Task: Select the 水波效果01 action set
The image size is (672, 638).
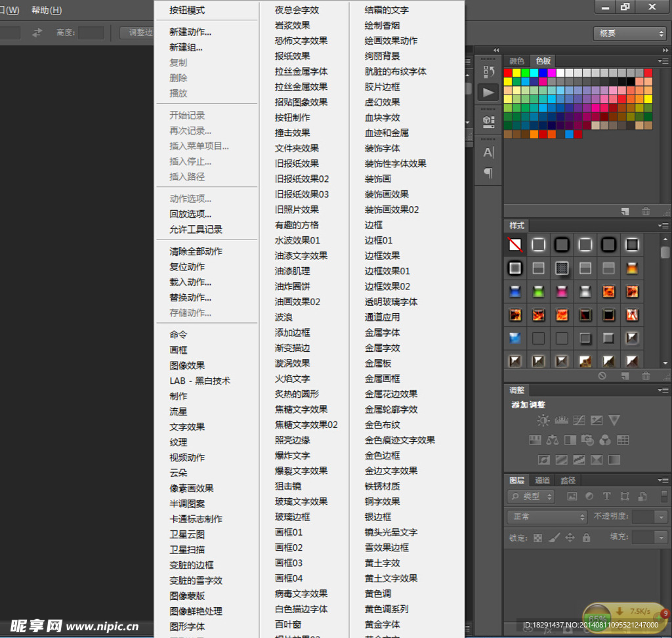Action: [x=297, y=240]
